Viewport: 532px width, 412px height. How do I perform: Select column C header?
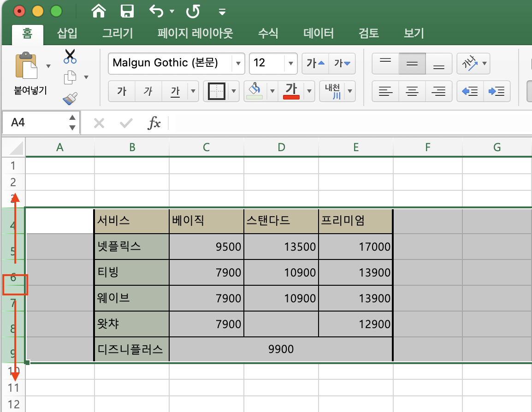tap(206, 147)
